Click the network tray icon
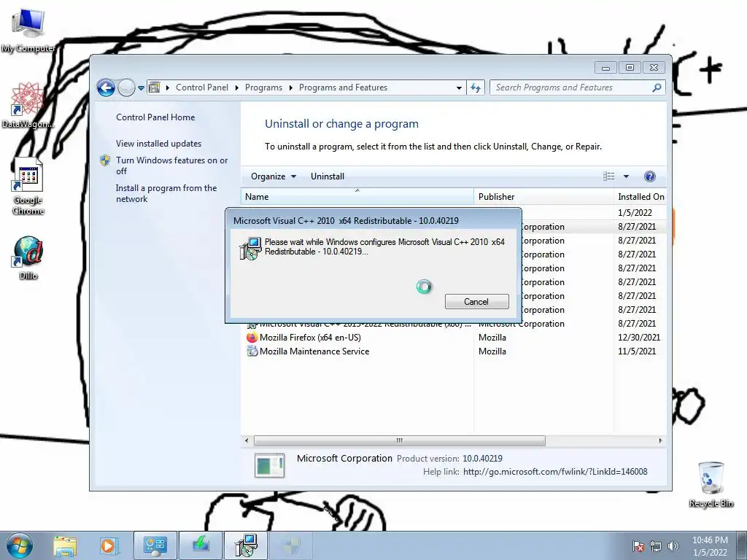This screenshot has height=560, width=747. (x=656, y=546)
